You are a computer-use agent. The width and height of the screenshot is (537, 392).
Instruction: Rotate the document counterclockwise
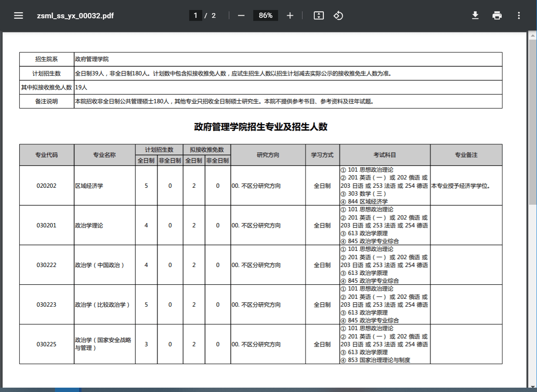coord(338,16)
